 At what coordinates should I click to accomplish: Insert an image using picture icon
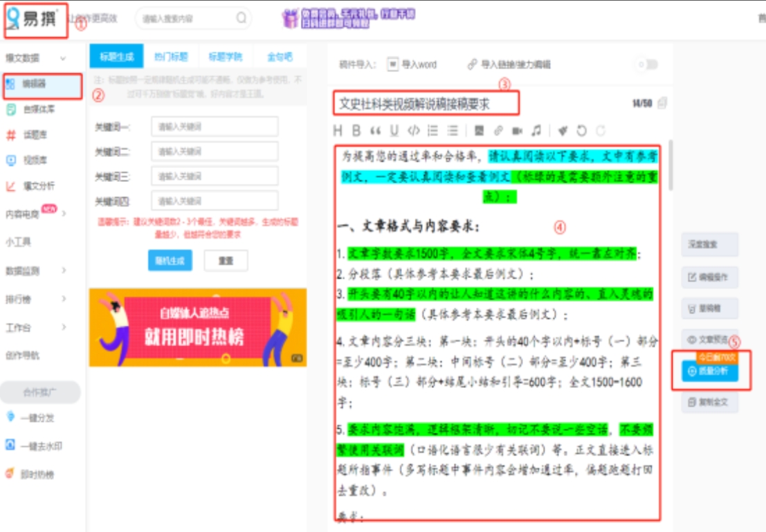(x=479, y=130)
